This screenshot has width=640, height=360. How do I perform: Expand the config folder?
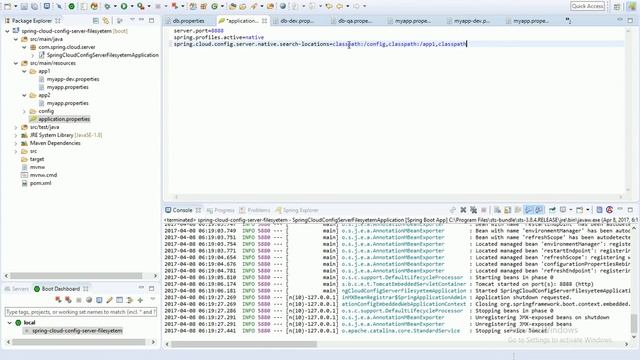24,111
